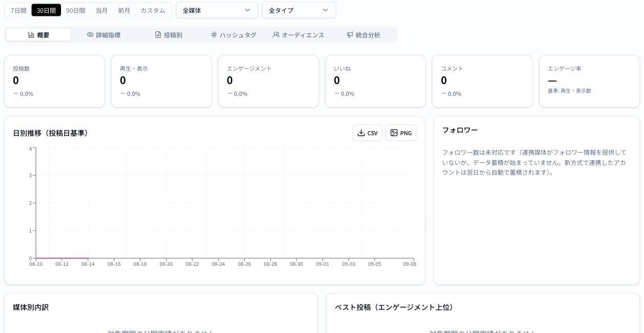Click the コメント metric card

tap(482, 81)
